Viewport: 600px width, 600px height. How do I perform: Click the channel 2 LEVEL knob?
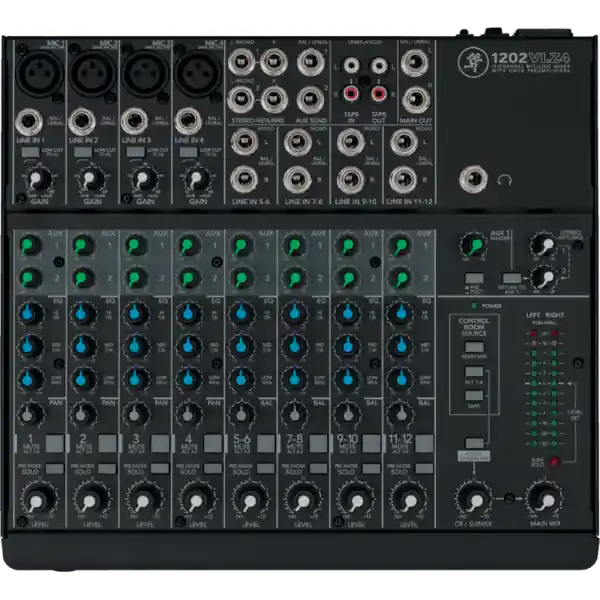coord(91,500)
